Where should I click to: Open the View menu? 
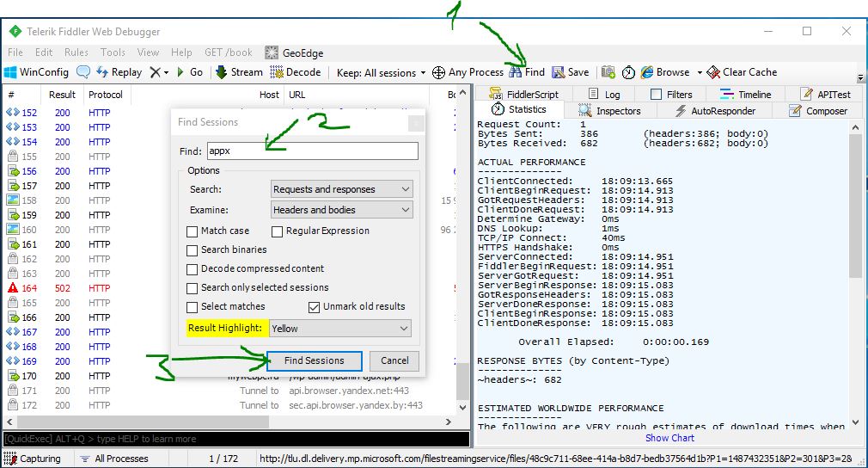click(x=149, y=52)
